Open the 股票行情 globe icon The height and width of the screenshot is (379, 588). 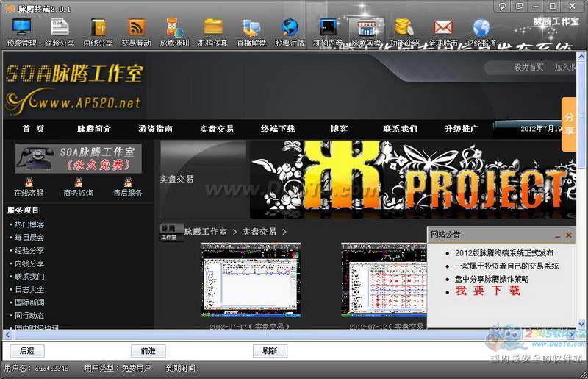coord(290,28)
